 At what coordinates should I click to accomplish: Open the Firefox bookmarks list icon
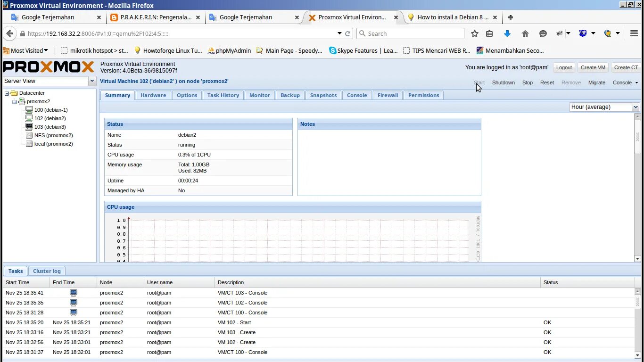click(489, 33)
